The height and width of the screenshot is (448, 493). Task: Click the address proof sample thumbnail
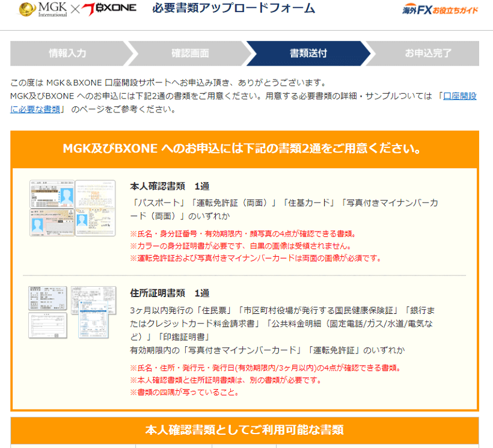point(72,312)
